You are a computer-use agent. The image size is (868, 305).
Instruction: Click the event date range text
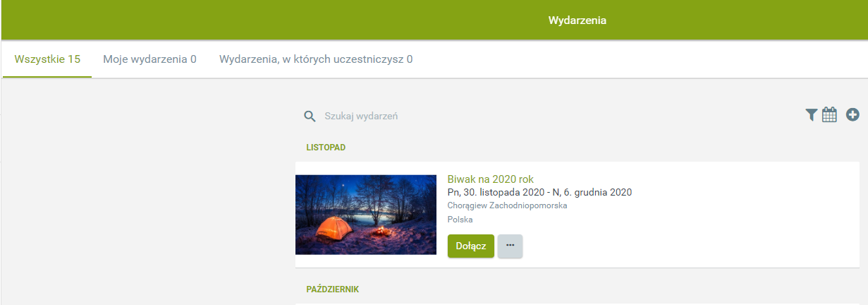click(539, 192)
